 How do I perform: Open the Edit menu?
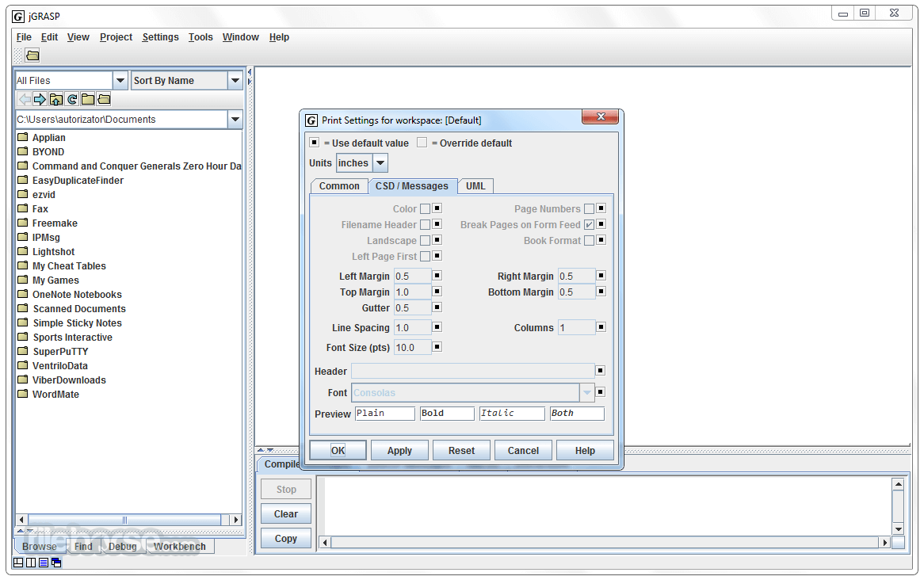49,37
